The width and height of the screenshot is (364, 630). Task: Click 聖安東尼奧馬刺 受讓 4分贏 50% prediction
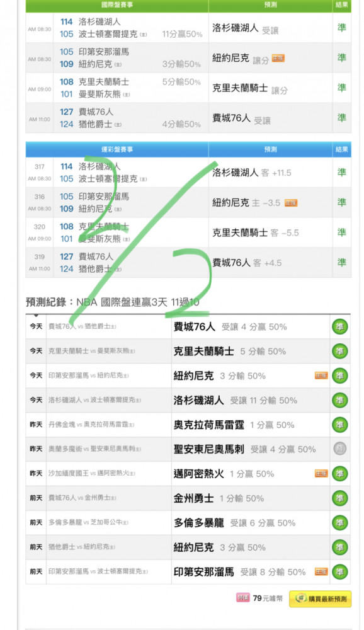tap(245, 449)
